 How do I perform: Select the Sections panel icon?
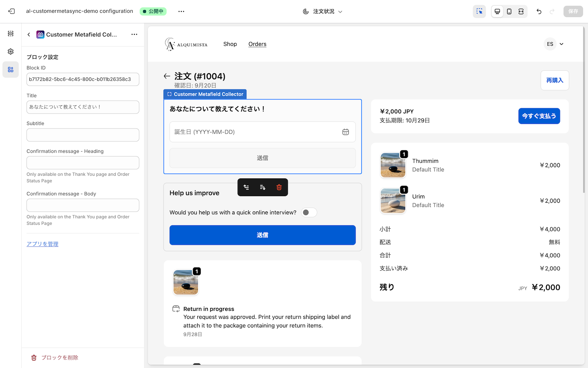(x=11, y=34)
